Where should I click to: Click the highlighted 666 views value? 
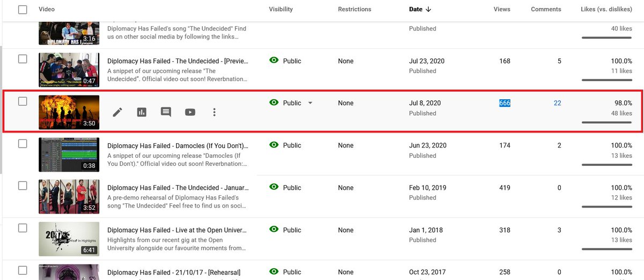click(504, 103)
